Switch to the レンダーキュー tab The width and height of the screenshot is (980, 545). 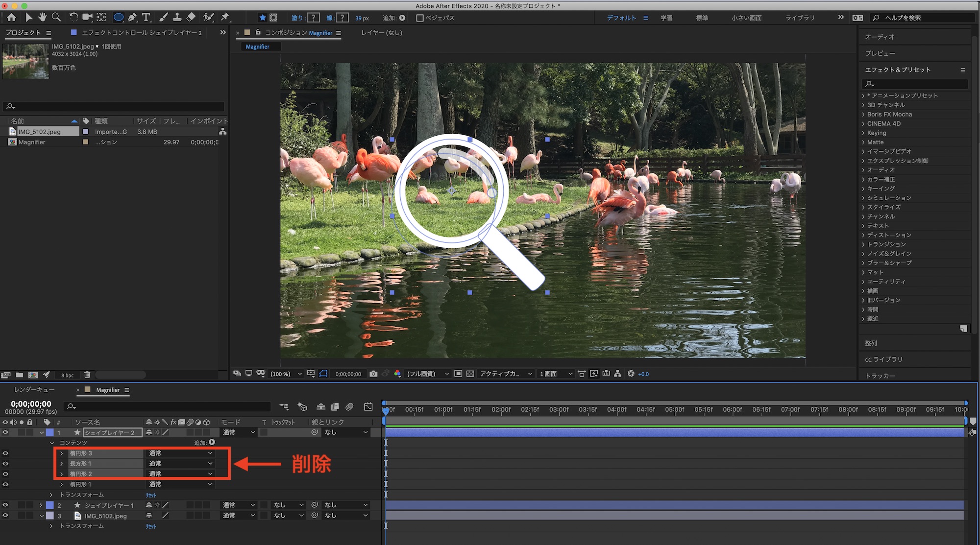[x=34, y=390]
